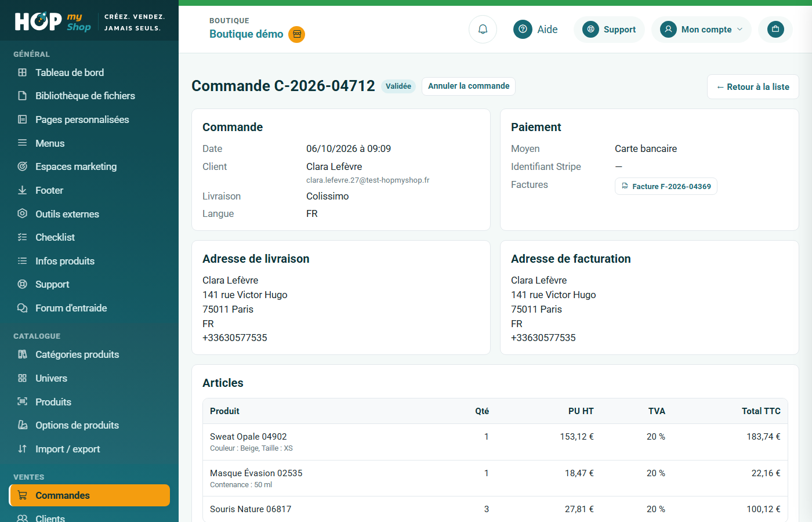The image size is (812, 522).
Task: Click the Boutique démo shop name
Action: pyautogui.click(x=246, y=34)
